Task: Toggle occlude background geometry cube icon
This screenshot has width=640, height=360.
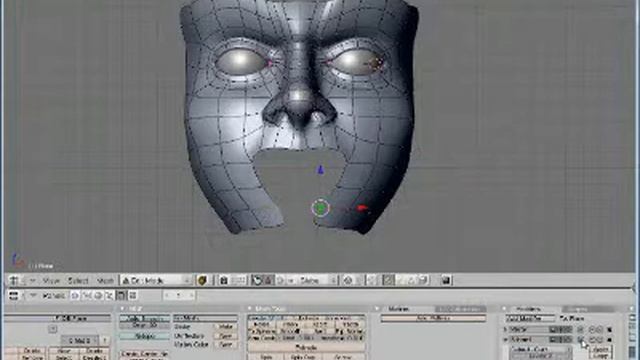Action: pyautogui.click(x=423, y=280)
